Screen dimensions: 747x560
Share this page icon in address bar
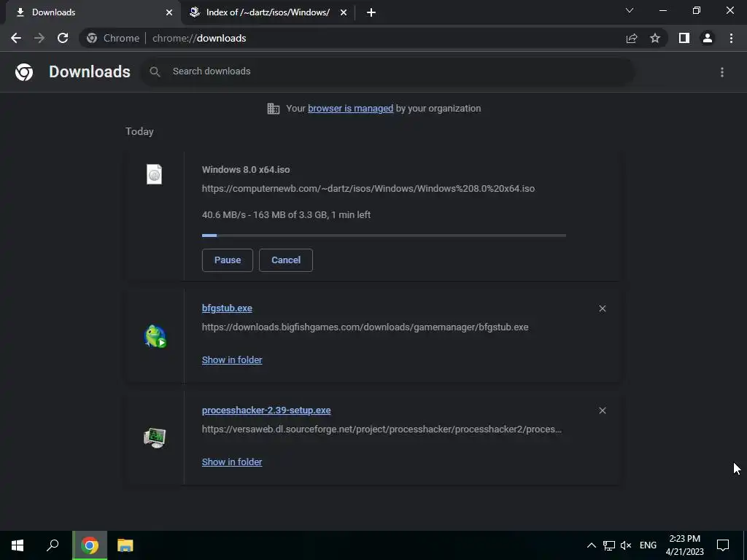coord(632,38)
